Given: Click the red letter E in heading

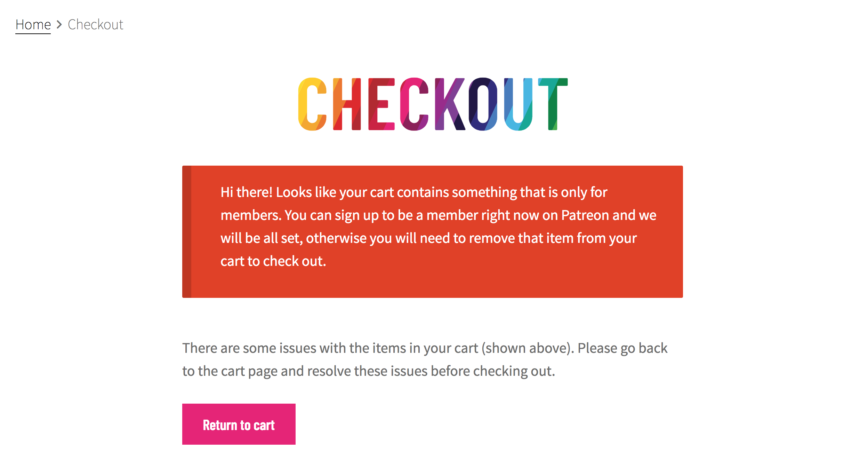Looking at the screenshot, I should click(381, 104).
